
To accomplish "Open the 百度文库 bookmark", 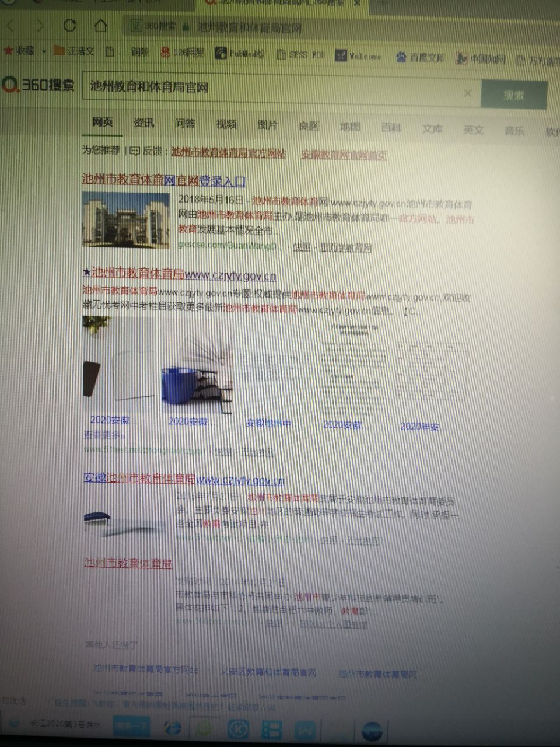I will pos(420,57).
